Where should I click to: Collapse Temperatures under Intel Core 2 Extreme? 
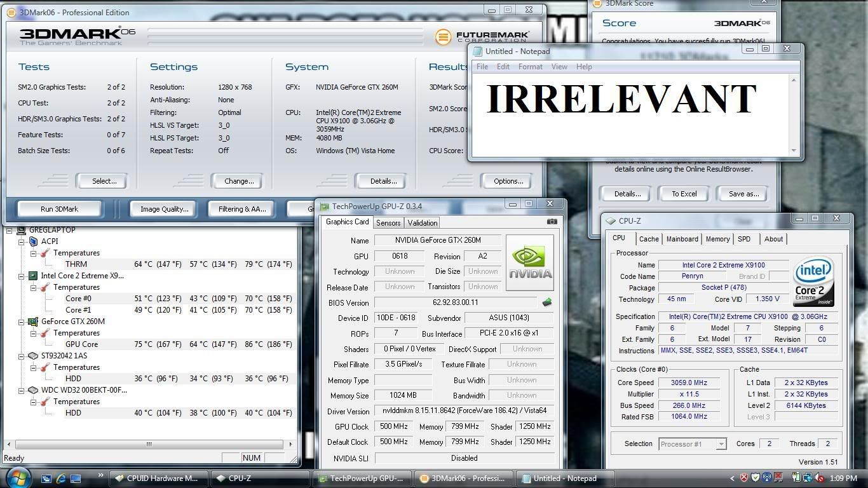click(x=33, y=287)
